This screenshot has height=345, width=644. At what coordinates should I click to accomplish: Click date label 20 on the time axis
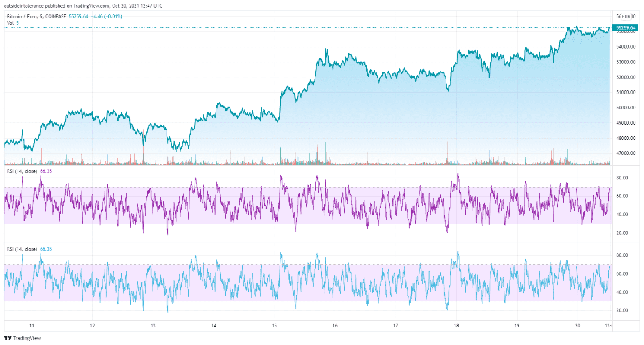(578, 326)
